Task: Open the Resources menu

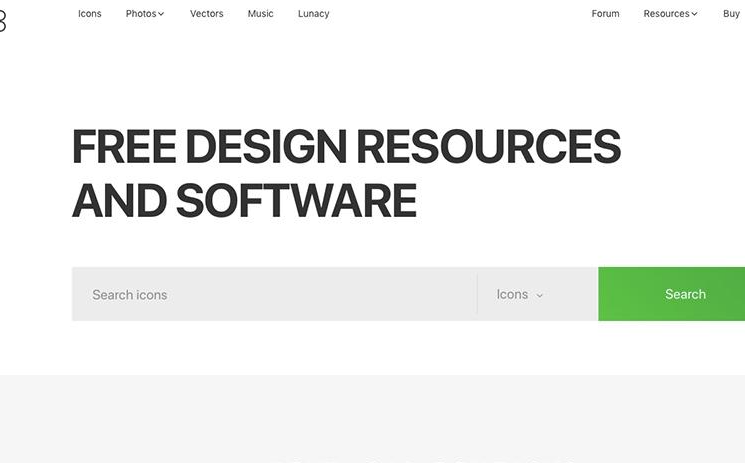Action: pos(666,14)
